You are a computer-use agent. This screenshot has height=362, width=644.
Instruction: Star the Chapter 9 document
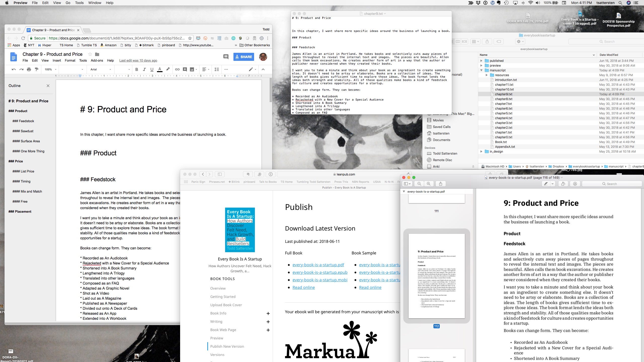point(90,54)
